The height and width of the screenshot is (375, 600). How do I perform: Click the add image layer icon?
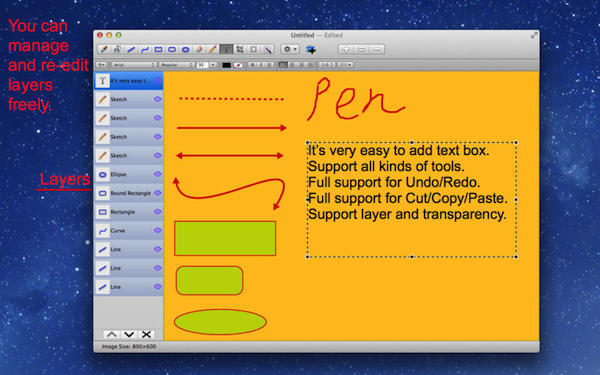coord(311,50)
